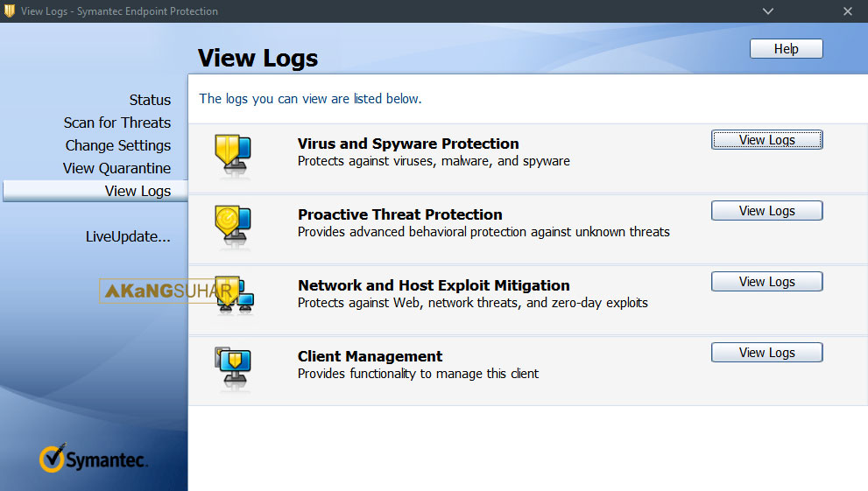
Task: Select the View Logs sidebar item
Action: click(95, 191)
